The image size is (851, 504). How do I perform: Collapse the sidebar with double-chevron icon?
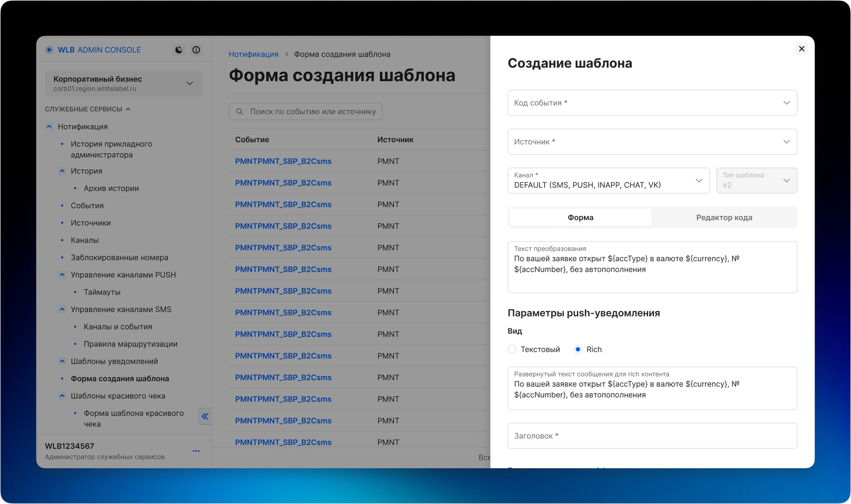205,416
